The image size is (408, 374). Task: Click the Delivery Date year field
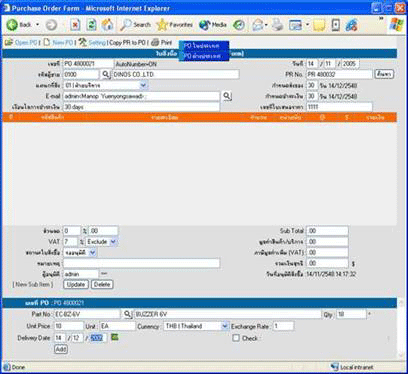pyautogui.click(x=97, y=338)
